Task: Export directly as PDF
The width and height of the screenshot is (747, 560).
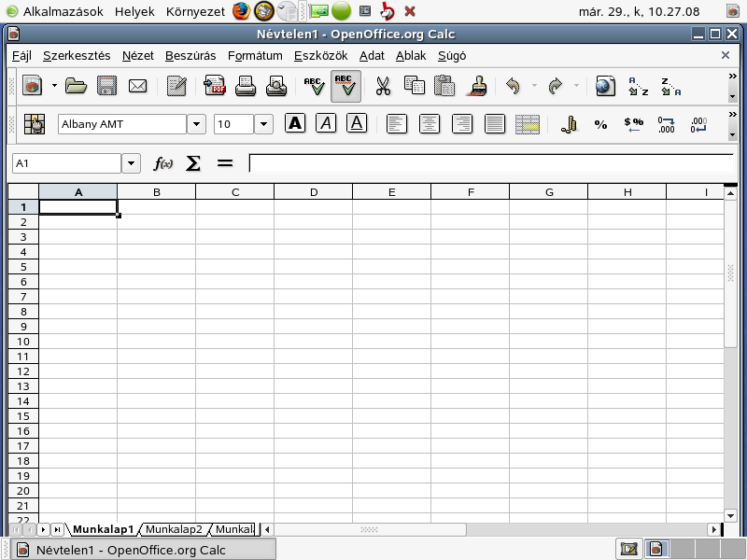Action: pos(215,86)
